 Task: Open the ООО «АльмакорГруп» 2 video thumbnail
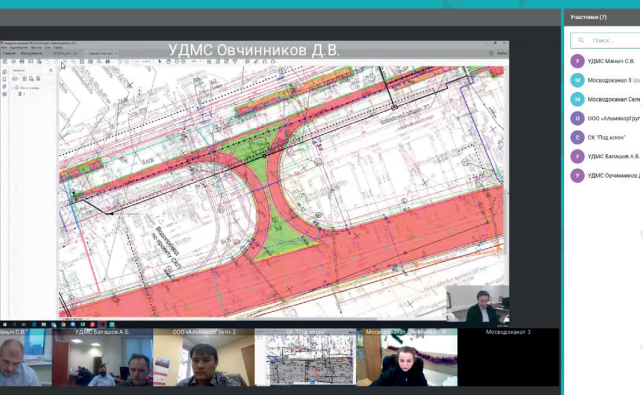pos(204,357)
